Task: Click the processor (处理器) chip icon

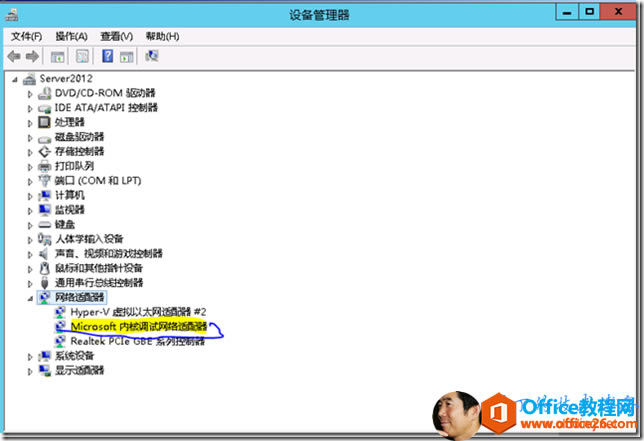Action: click(44, 122)
